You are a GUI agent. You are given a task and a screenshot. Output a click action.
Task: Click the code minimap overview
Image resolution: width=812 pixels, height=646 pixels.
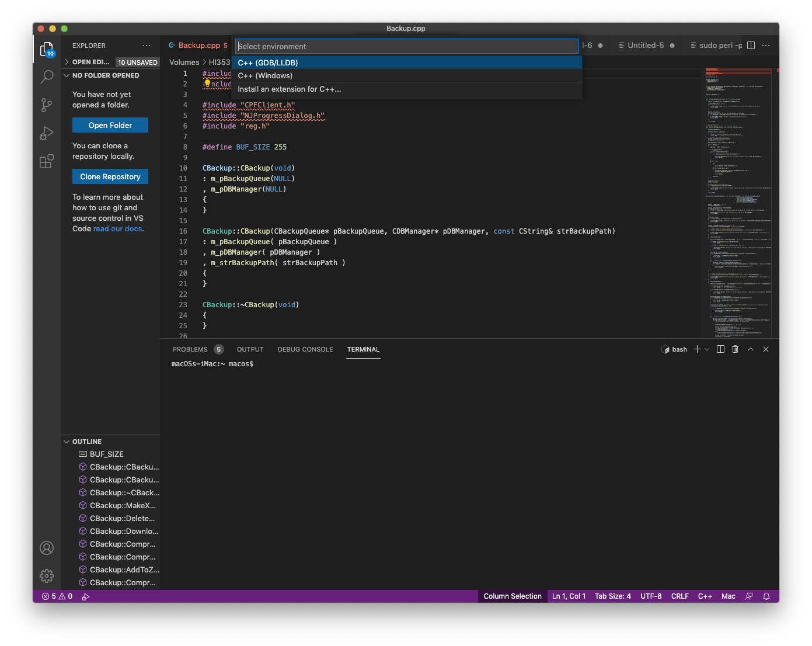(738, 203)
